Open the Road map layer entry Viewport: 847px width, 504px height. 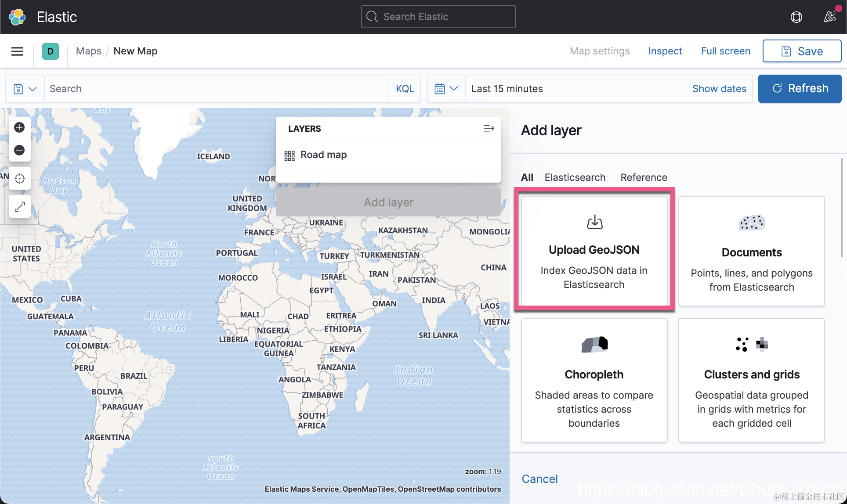tap(323, 155)
